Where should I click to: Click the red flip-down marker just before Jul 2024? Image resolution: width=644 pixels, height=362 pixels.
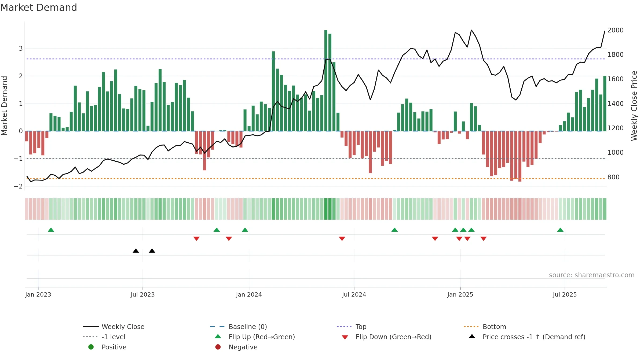point(342,239)
